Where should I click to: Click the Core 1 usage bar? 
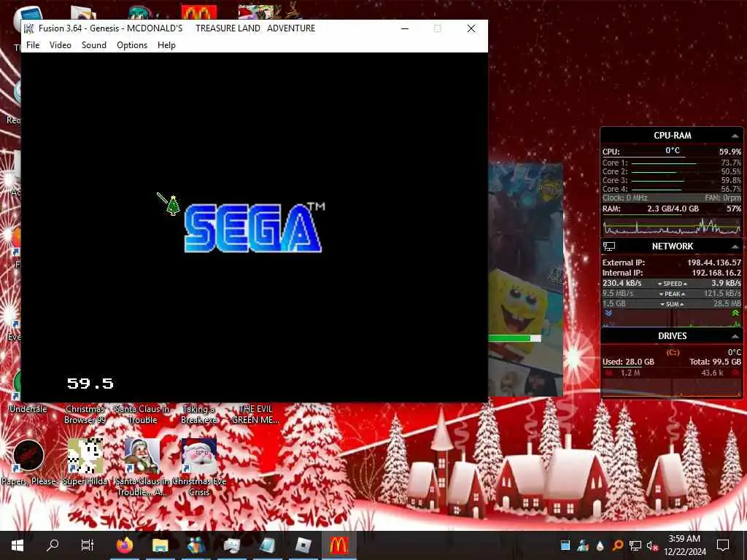tap(664, 163)
